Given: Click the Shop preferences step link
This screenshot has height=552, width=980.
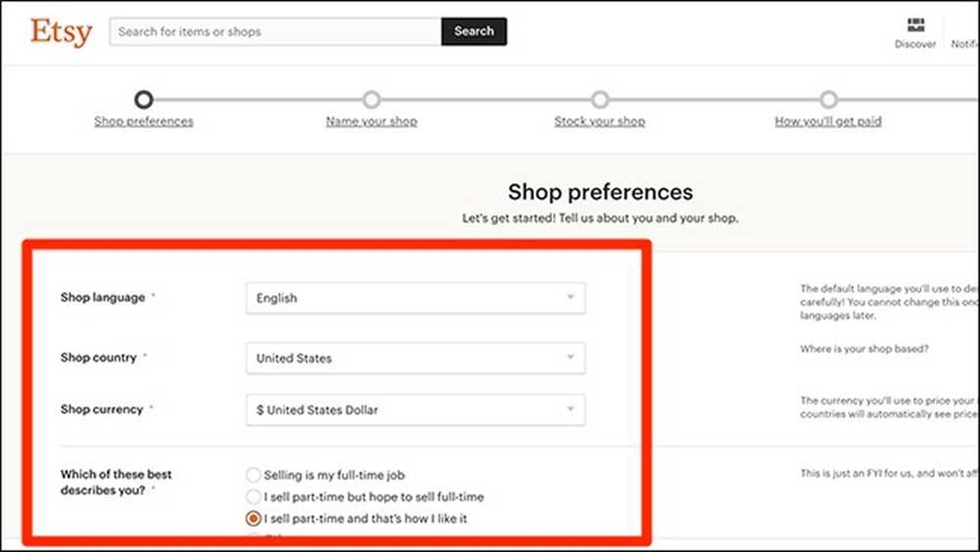Looking at the screenshot, I should pos(144,122).
